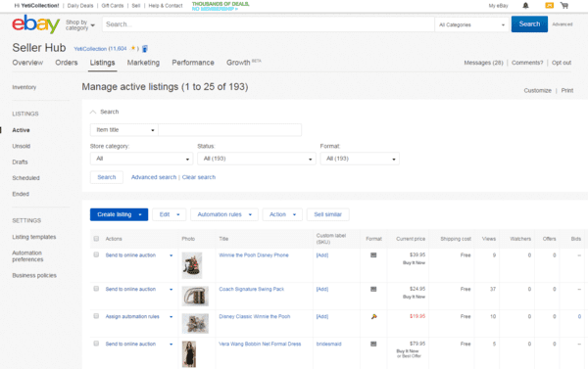This screenshot has height=369, width=588.
Task: Open the Edit dropdown button
Action: (170, 214)
